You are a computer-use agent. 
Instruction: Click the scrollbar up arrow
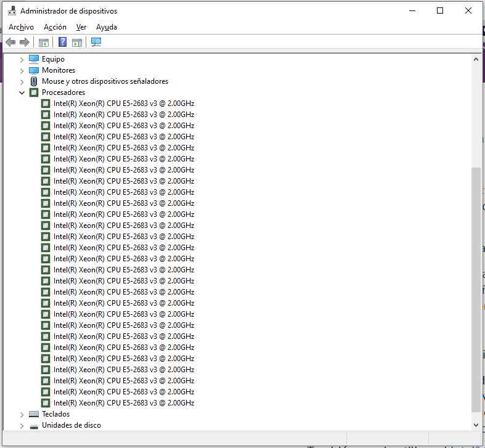(x=476, y=59)
